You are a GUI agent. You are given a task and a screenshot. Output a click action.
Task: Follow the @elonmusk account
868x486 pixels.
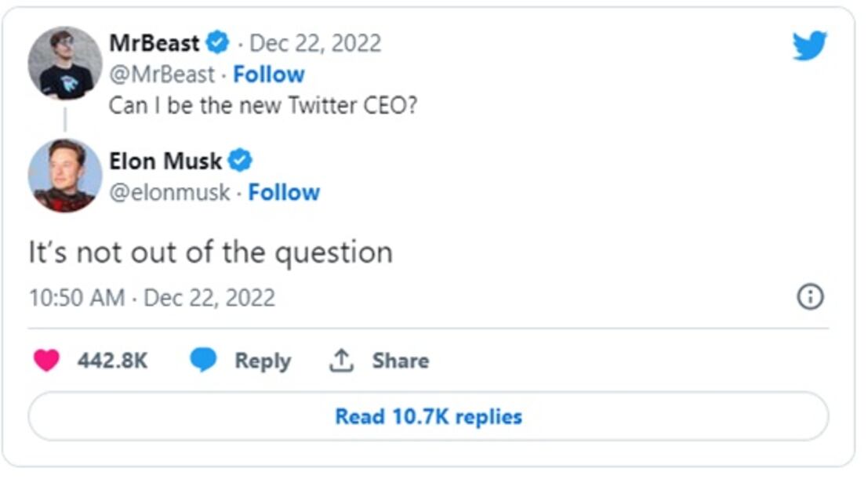pos(285,192)
